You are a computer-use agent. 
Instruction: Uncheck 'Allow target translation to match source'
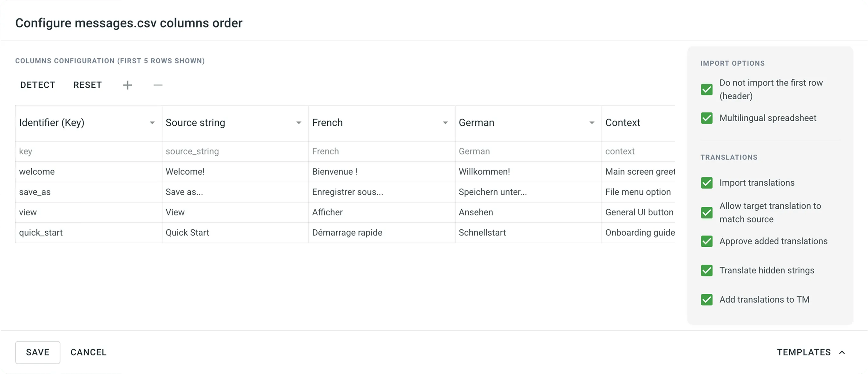click(707, 212)
